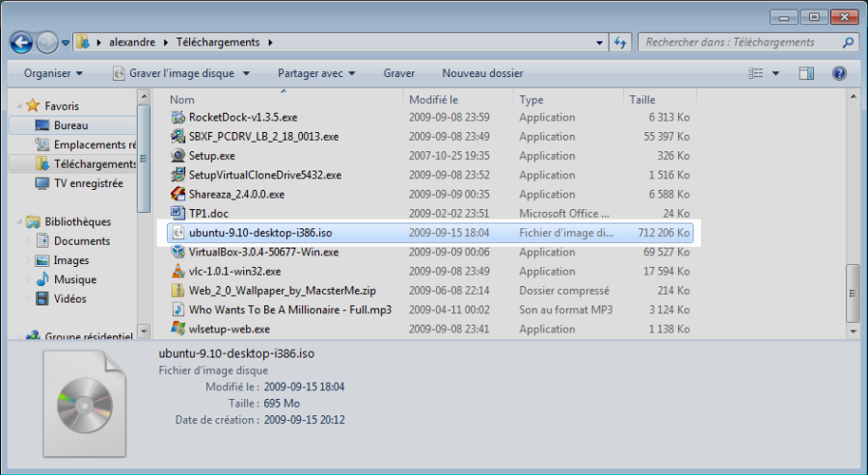Toggle the preview pane icon
The width and height of the screenshot is (868, 475).
coord(806,73)
